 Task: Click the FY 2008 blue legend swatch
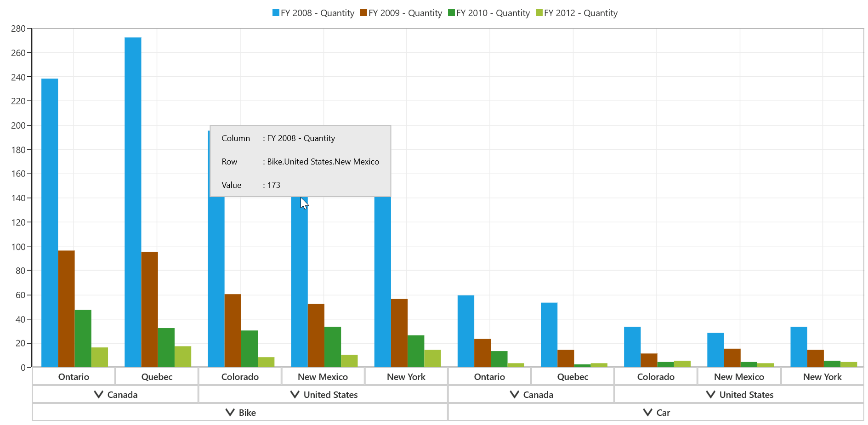276,13
